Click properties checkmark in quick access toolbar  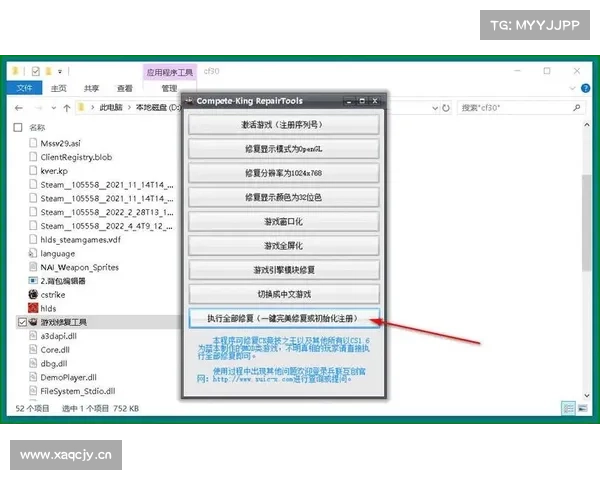coord(36,71)
